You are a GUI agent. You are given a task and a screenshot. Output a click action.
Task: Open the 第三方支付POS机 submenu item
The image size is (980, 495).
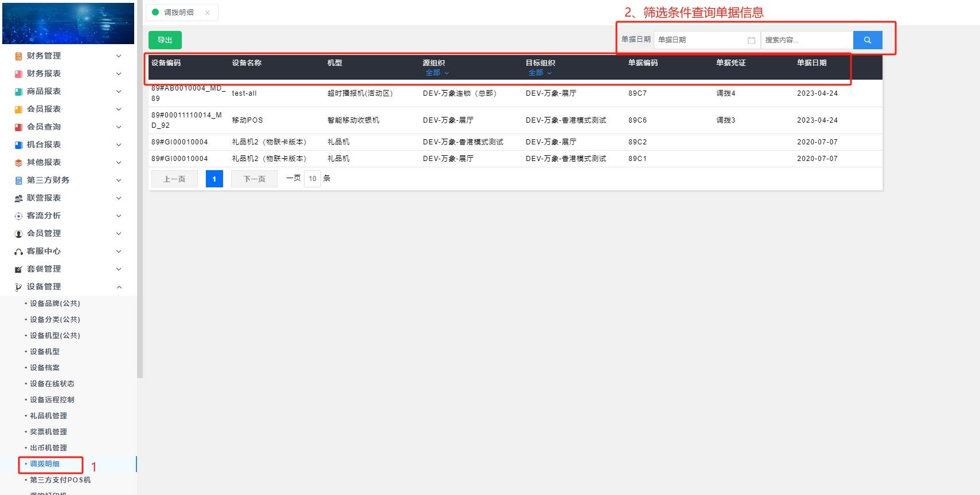(60, 480)
